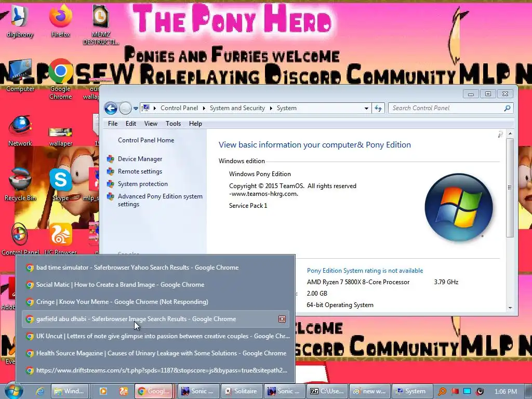This screenshot has width=532, height=399.
Task: Open the File menu
Action: (113, 124)
